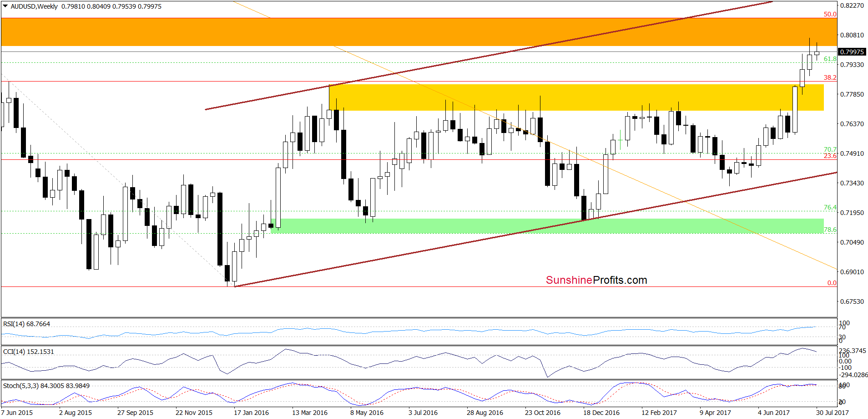Click the price axis value 0.76370
This screenshot has height=419, width=868.
click(852, 124)
